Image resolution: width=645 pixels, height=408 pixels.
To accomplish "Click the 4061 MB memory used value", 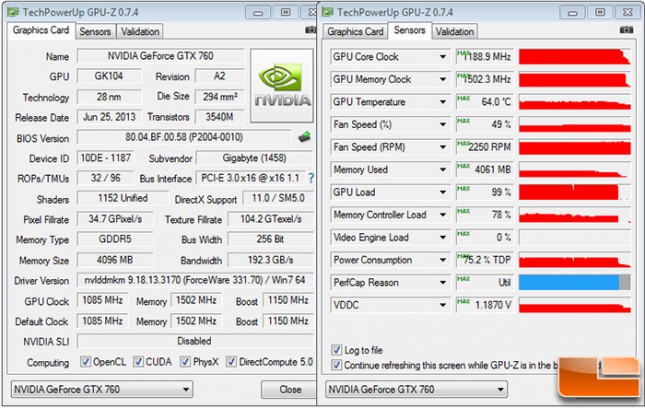I will tap(485, 169).
